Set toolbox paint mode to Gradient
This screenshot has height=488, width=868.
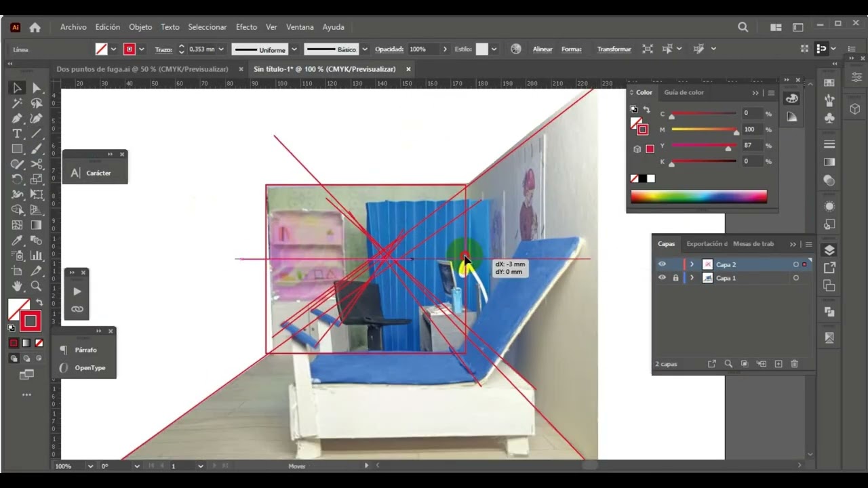(26, 343)
